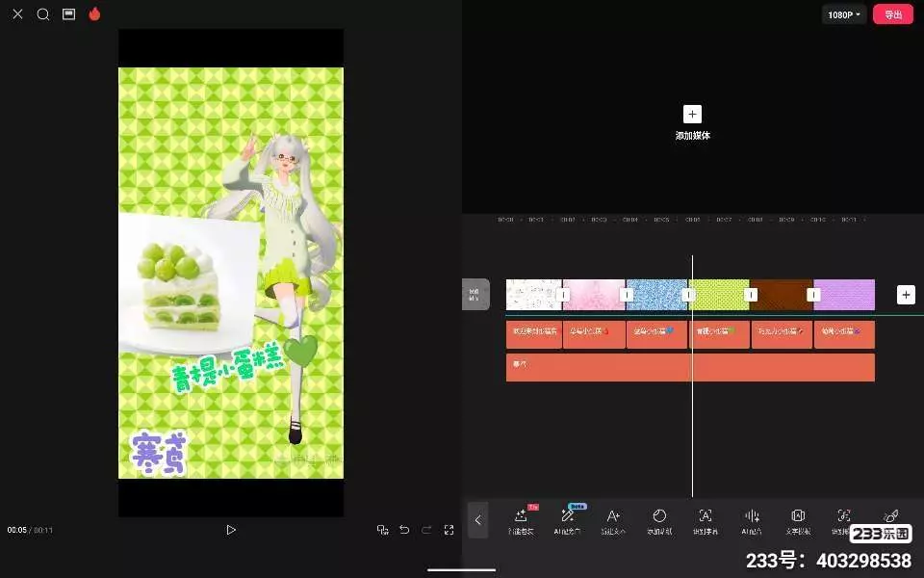Select the purple clip in the timeline
The image size is (924, 578).
click(844, 295)
